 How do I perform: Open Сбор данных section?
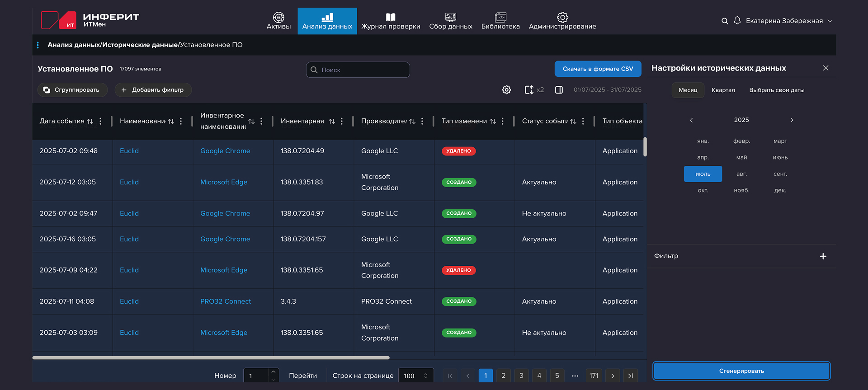451,21
